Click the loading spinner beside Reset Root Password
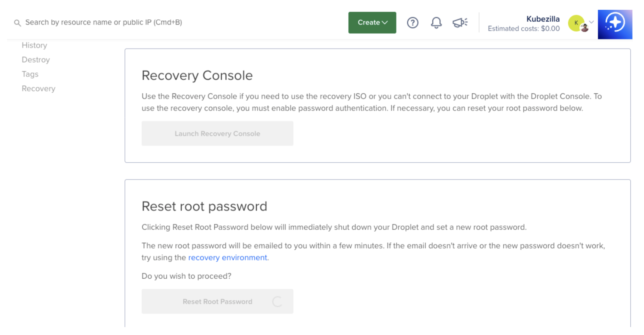This screenshot has width=644, height=335. 277,301
